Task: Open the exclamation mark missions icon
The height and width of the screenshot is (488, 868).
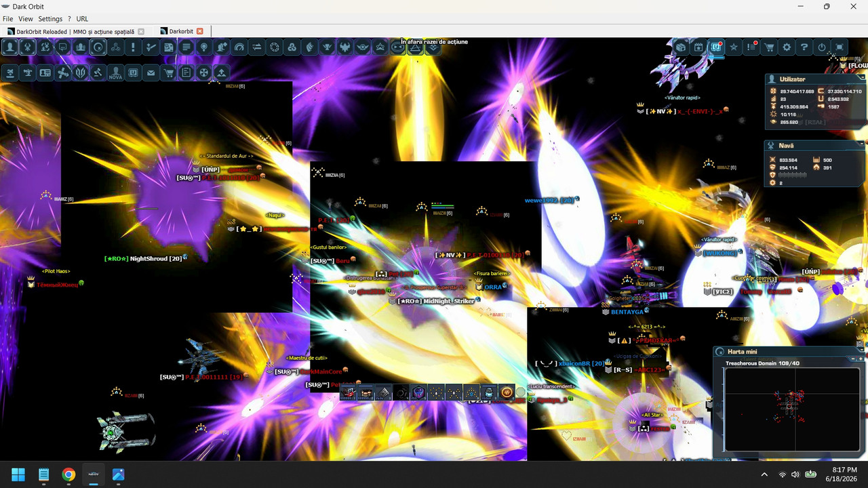Action: 134,47
